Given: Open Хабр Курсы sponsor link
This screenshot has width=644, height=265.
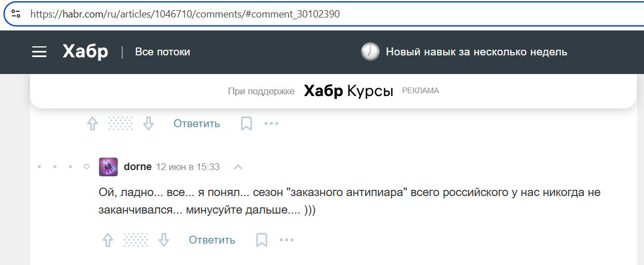Looking at the screenshot, I should pos(349,91).
